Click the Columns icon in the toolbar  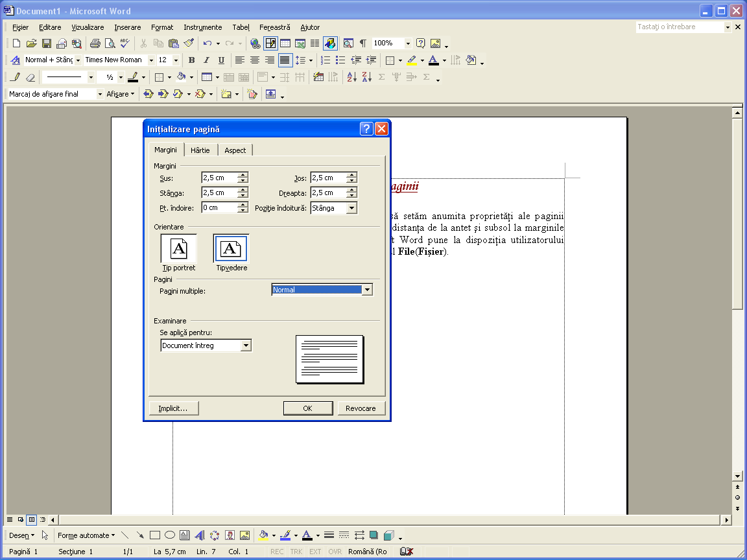click(x=315, y=43)
